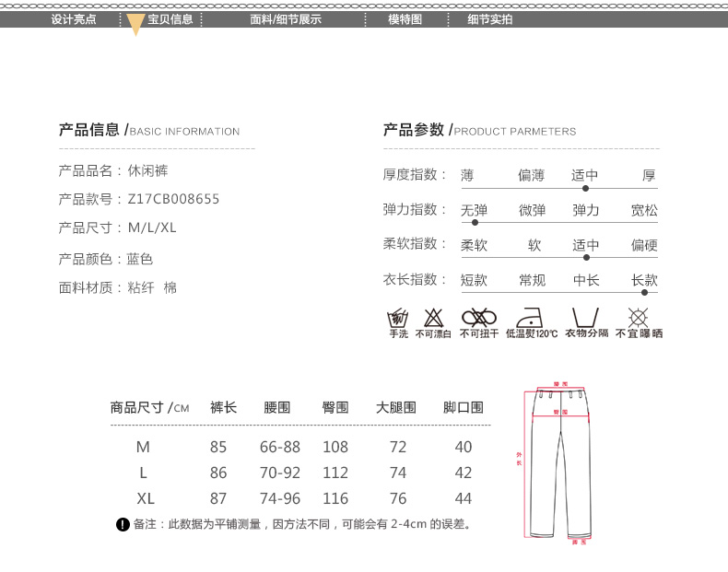Click the 厚度指数 slider dot at 适中
This screenshot has height=572, width=728.
(x=585, y=188)
